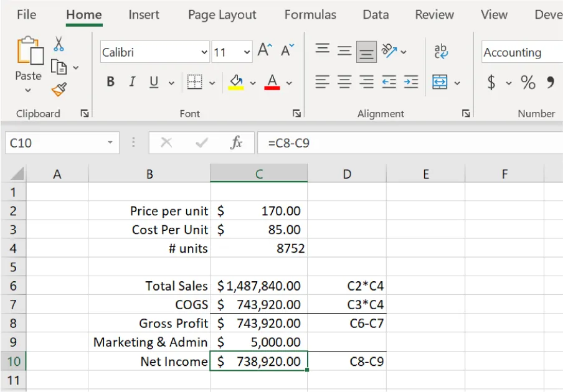Click the Accounting Number Format dollar sign

(491, 83)
